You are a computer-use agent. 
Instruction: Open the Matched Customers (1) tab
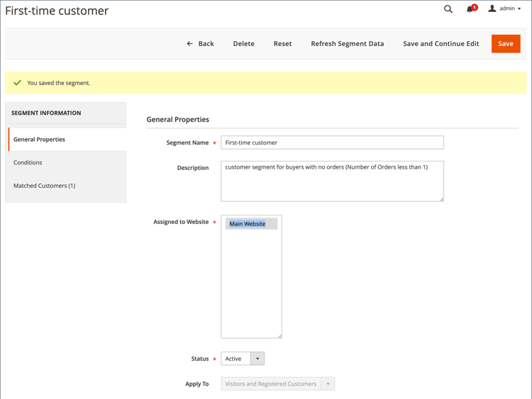[x=66, y=186]
